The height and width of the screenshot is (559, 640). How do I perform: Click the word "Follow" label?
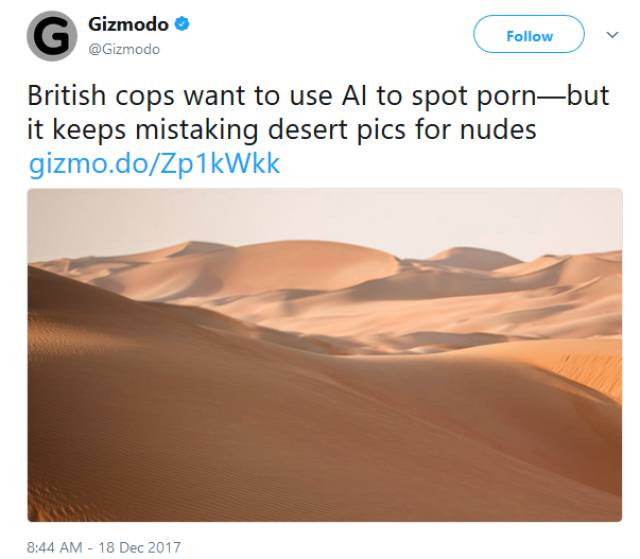[529, 36]
